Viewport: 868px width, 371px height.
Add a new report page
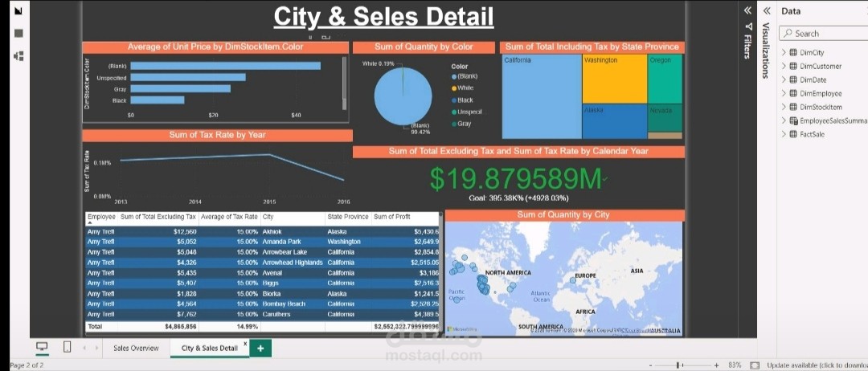(x=260, y=348)
